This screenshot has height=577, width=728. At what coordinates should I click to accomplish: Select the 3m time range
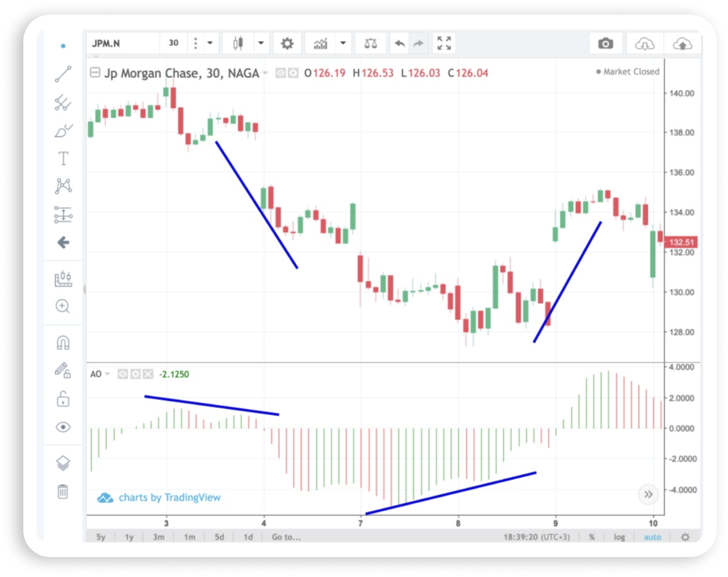point(158,537)
